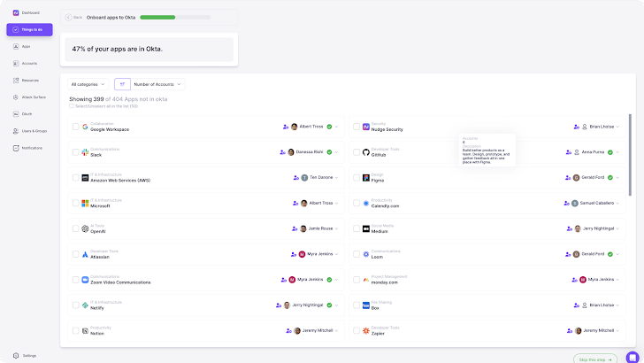
Task: Click the OAuth icon in sidebar
Action: click(x=15, y=113)
